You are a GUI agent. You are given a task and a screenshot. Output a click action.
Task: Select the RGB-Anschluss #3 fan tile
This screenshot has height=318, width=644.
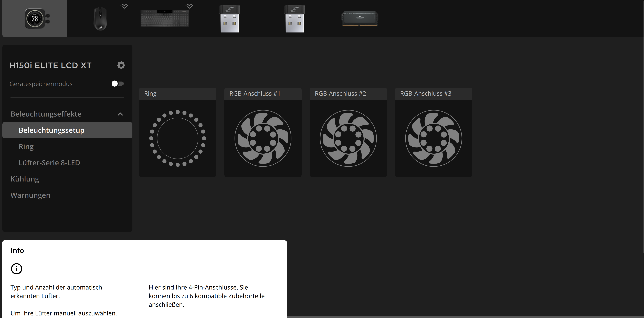point(433,138)
